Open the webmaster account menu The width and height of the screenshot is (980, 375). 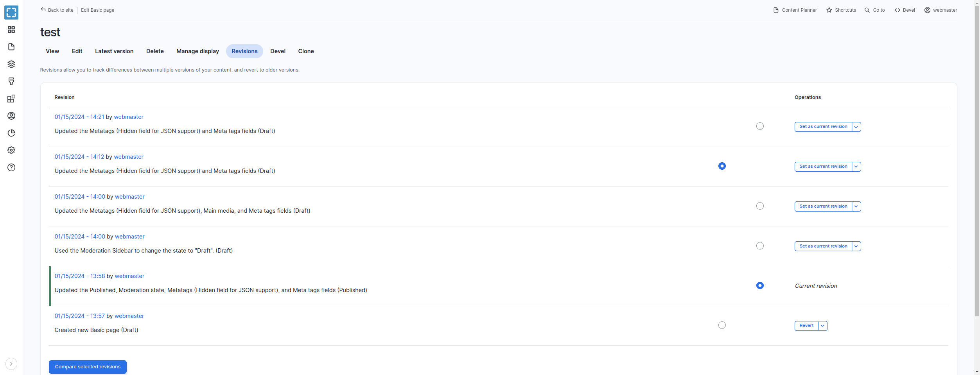point(941,10)
